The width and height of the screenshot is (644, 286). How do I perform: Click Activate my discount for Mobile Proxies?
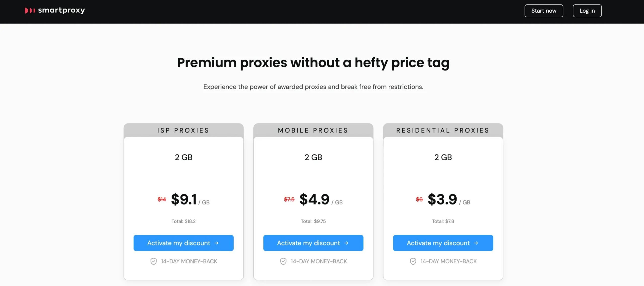tap(313, 242)
